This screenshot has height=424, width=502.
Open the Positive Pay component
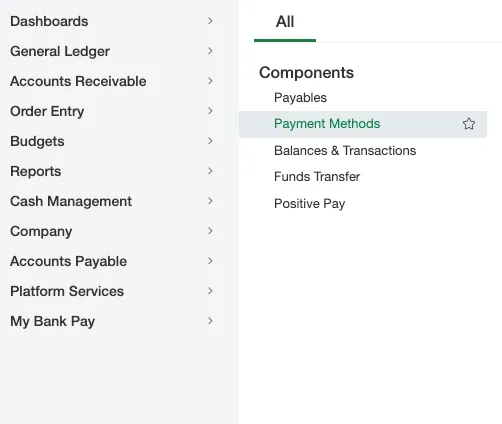point(309,203)
